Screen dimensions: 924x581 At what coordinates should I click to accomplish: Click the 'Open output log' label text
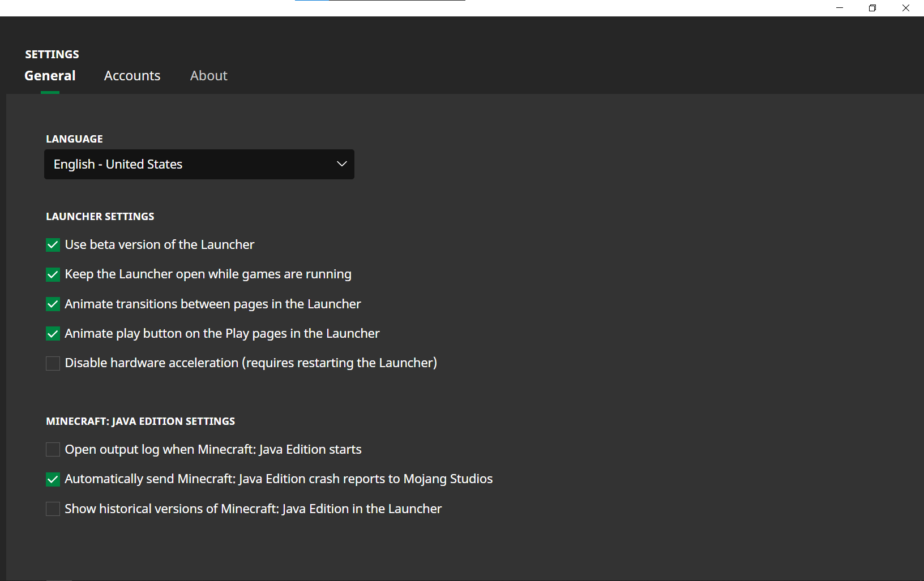pos(213,450)
